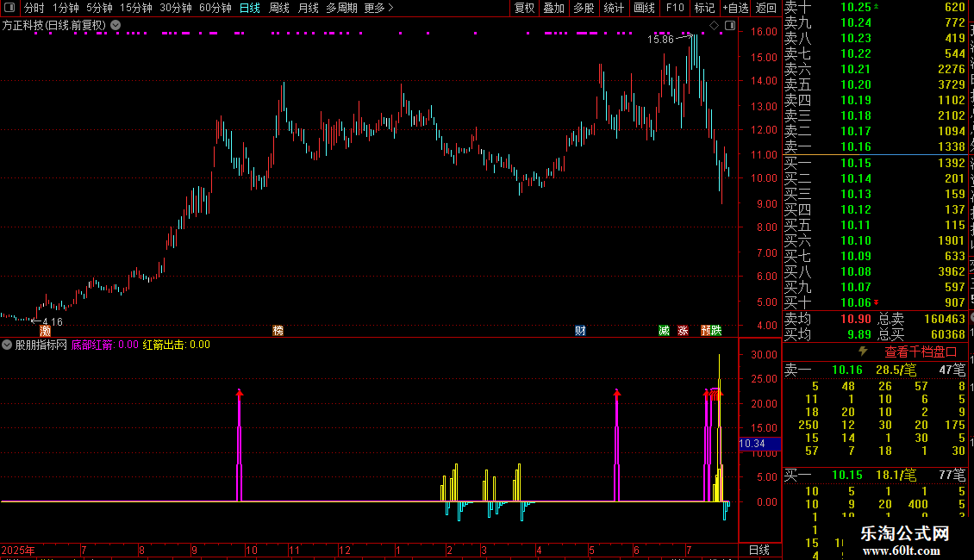Switch to 日线 daily chart

click(x=250, y=8)
